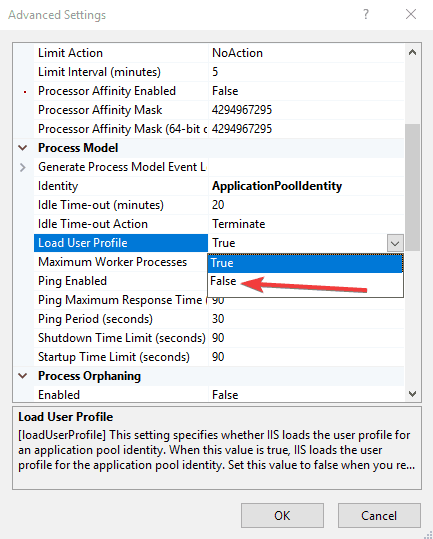
Task: Collapse the Process Model section
Action: (x=23, y=148)
